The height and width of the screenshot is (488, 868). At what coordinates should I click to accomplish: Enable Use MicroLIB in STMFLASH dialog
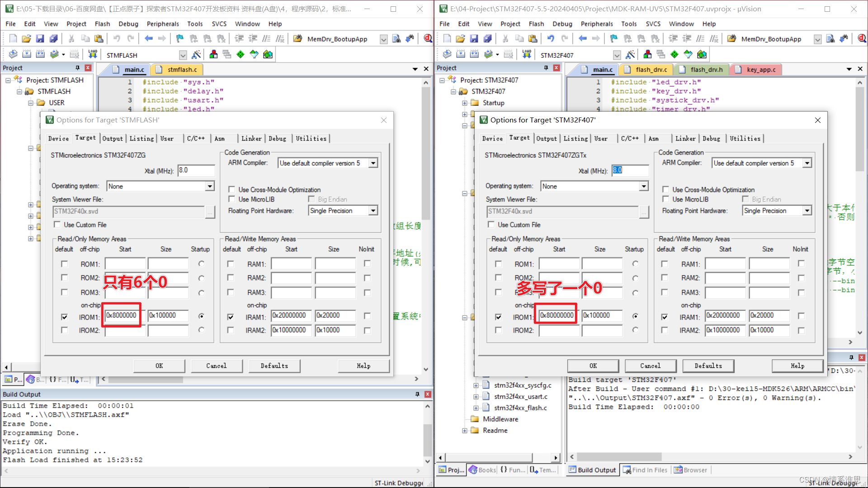tap(231, 199)
